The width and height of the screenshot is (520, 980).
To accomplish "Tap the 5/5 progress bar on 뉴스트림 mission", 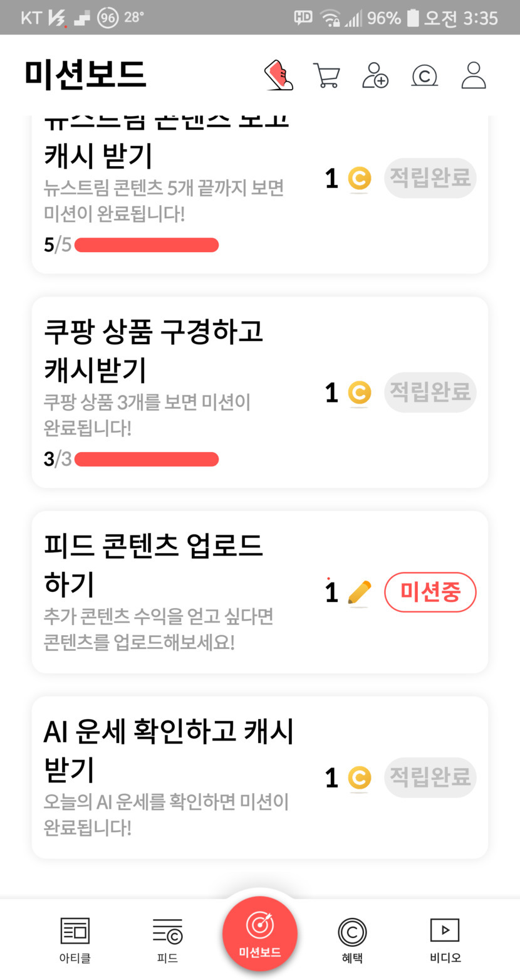I will [147, 245].
